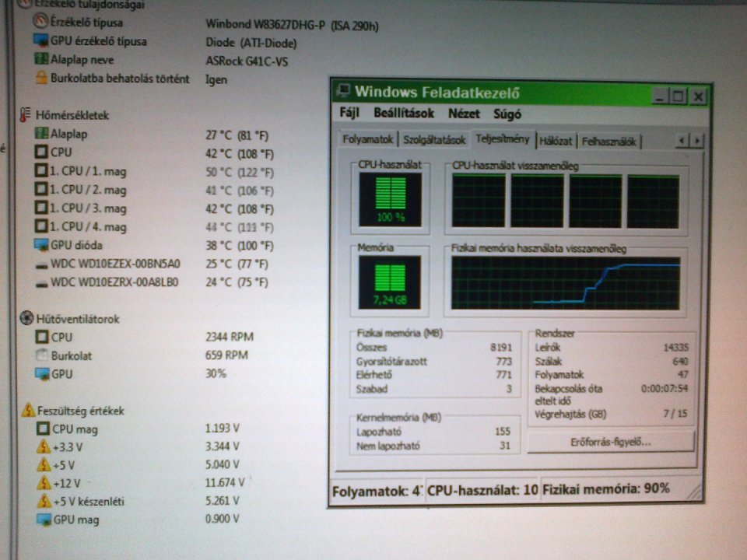Open the Nézet menu
Screen dimensions: 747x560
[x=464, y=114]
